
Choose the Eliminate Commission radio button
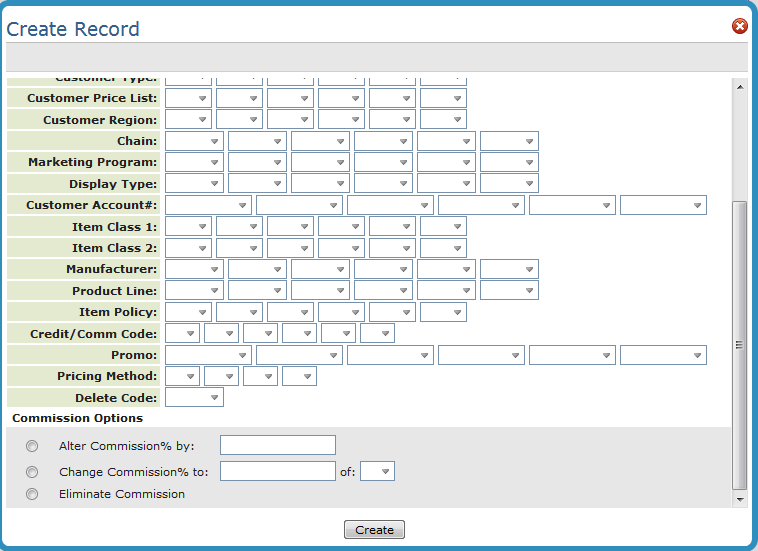tap(33, 494)
